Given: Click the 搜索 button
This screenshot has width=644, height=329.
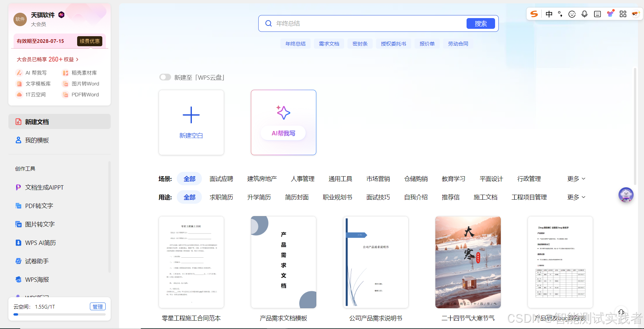Looking at the screenshot, I should (x=481, y=23).
